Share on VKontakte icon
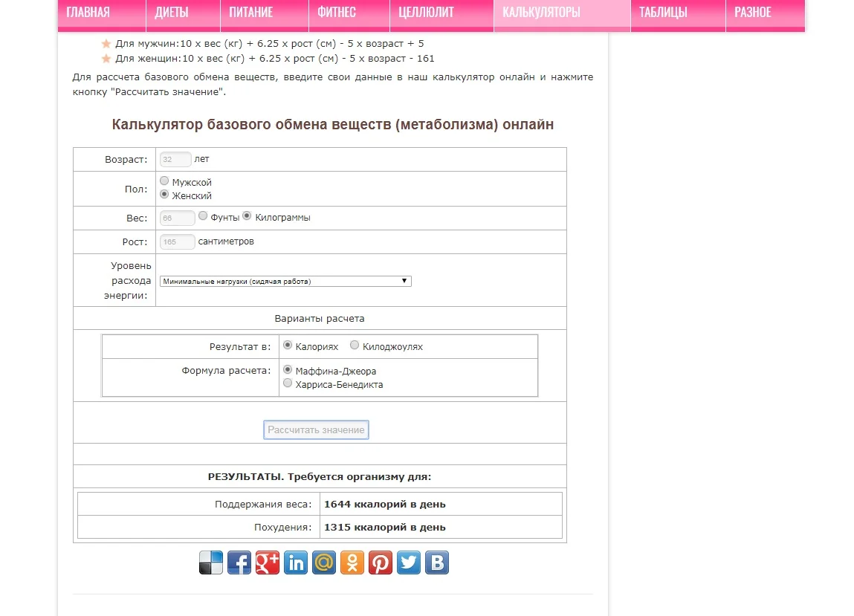The height and width of the screenshot is (616, 854). (x=437, y=562)
